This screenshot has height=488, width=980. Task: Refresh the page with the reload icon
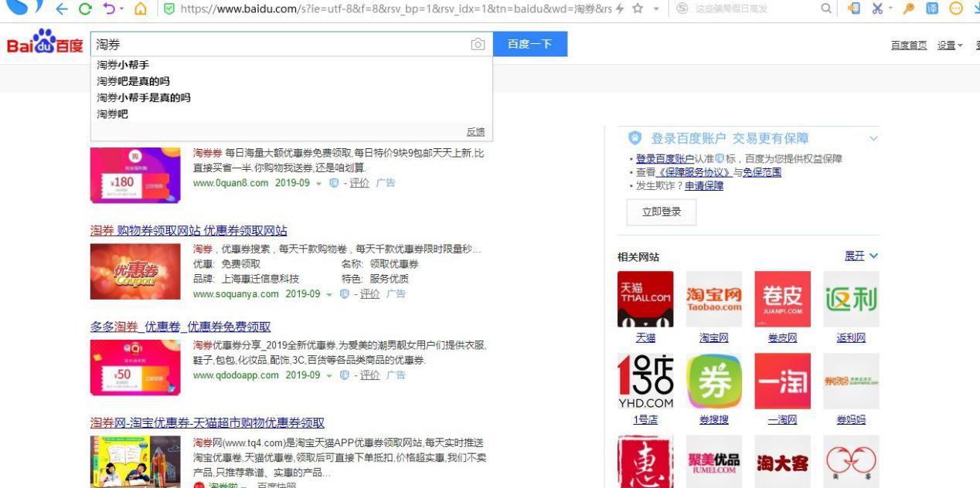[x=85, y=8]
